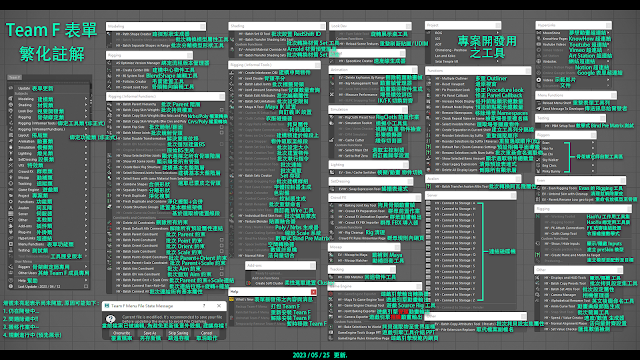Click the Project folder icon in main menu
The image size is (640, 360).
pos(11,196)
